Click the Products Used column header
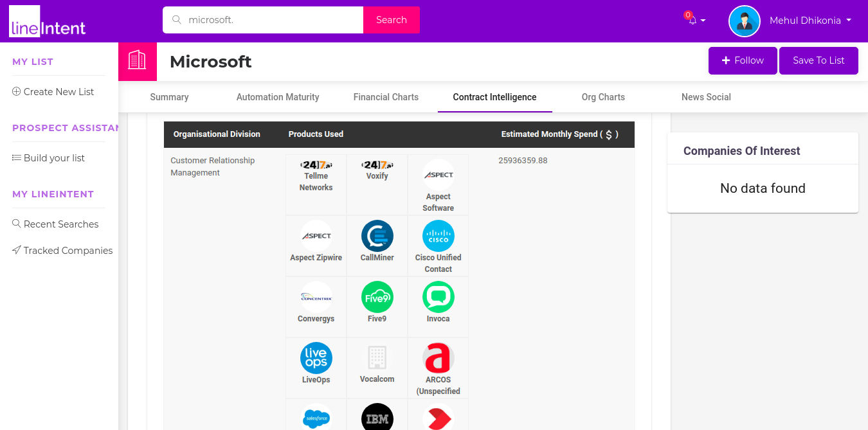Viewport: 868px width, 430px height. [316, 134]
